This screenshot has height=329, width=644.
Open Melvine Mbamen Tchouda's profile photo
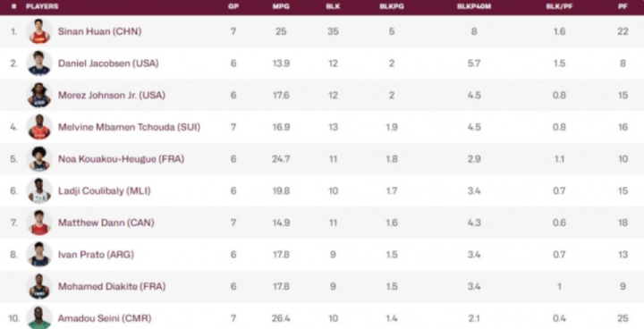39,127
